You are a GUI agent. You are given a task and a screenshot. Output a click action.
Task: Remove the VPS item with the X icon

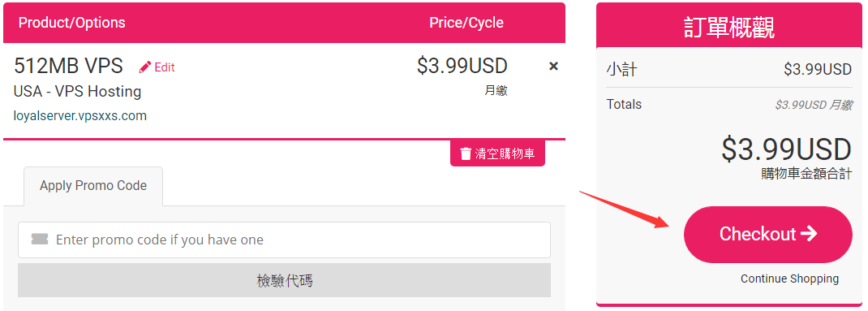pos(553,66)
